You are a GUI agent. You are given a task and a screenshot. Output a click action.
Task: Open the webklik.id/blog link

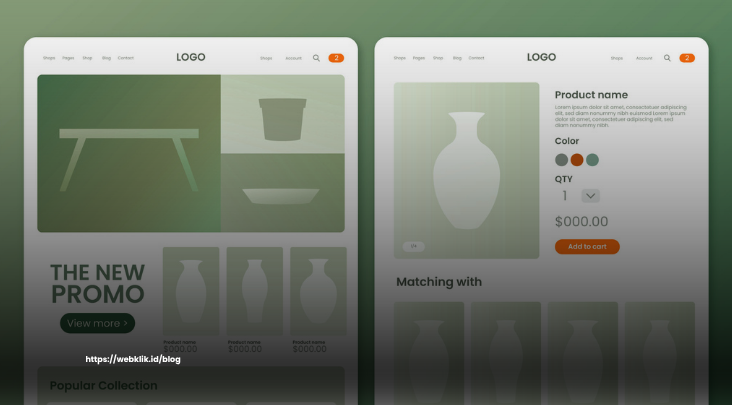pyautogui.click(x=133, y=359)
